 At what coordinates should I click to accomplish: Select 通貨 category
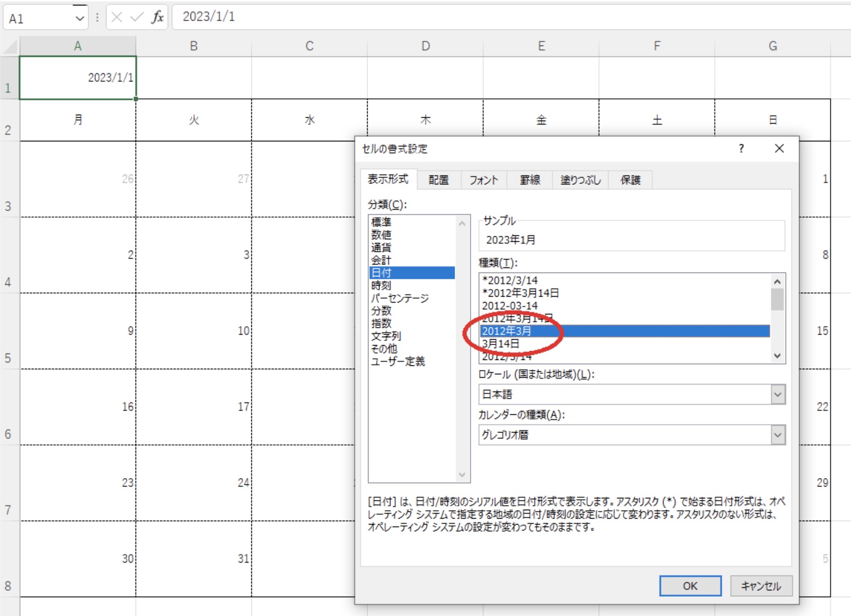(412, 247)
